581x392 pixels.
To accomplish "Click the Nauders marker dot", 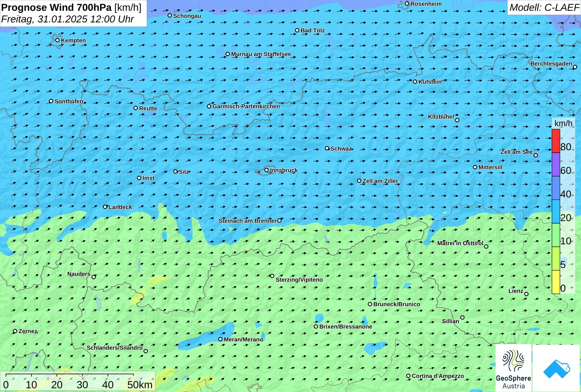I will point(94,277).
